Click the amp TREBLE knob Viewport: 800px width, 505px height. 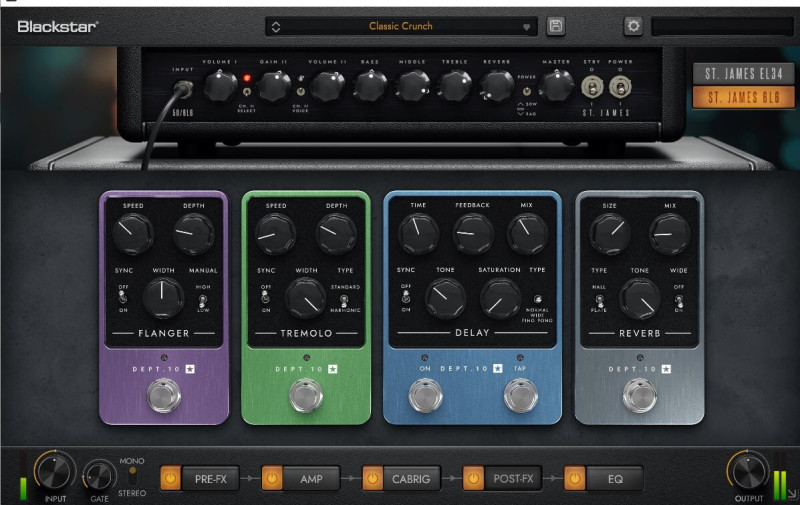455,85
